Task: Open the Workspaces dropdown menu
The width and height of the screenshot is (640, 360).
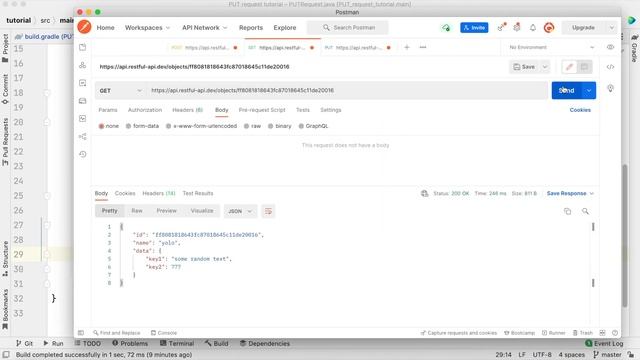Action: [x=147, y=28]
